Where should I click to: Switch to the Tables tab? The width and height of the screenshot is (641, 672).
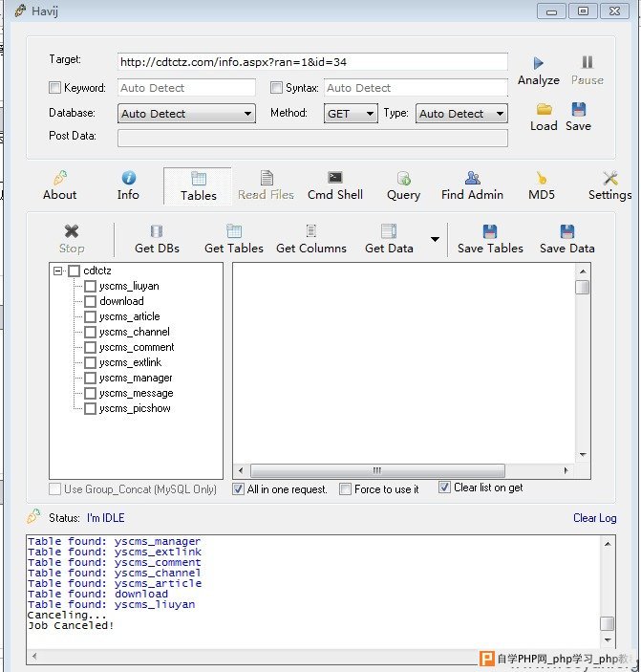pos(199,186)
